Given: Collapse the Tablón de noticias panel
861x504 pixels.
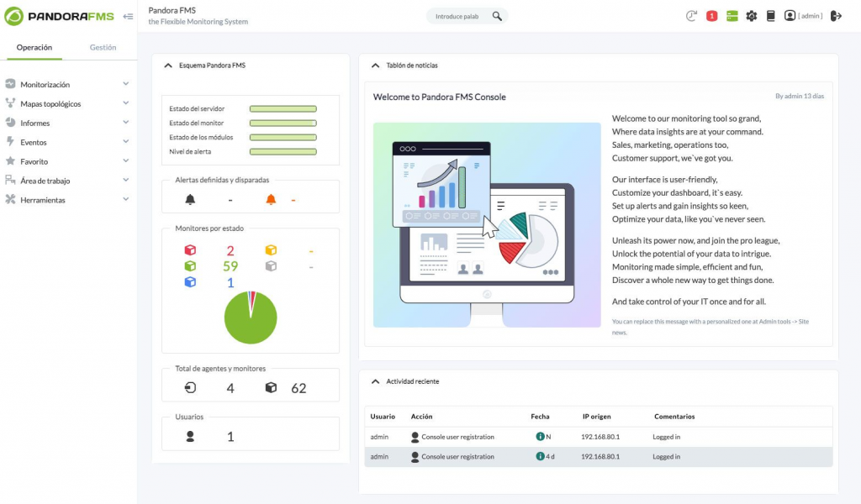Looking at the screenshot, I should [x=375, y=65].
